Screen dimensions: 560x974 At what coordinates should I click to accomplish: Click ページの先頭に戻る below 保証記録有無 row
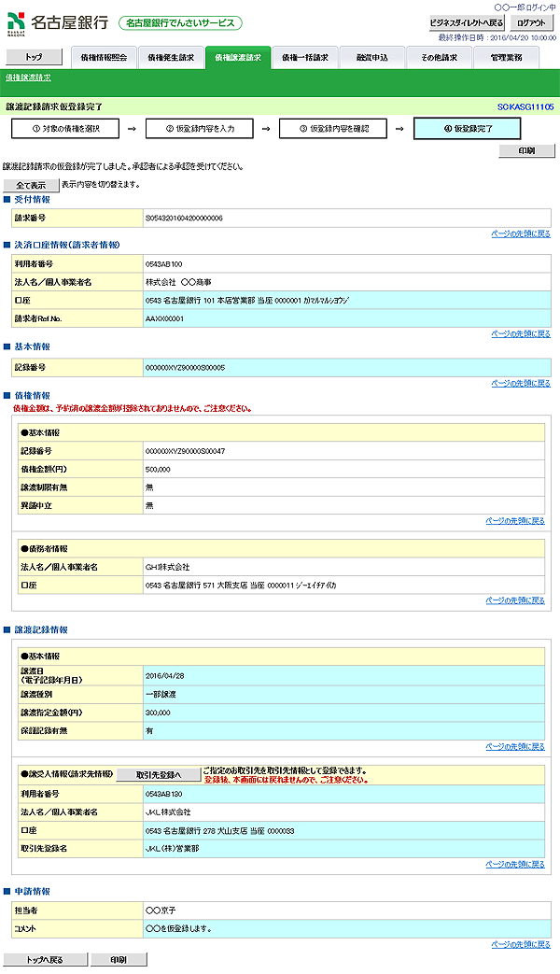click(515, 747)
